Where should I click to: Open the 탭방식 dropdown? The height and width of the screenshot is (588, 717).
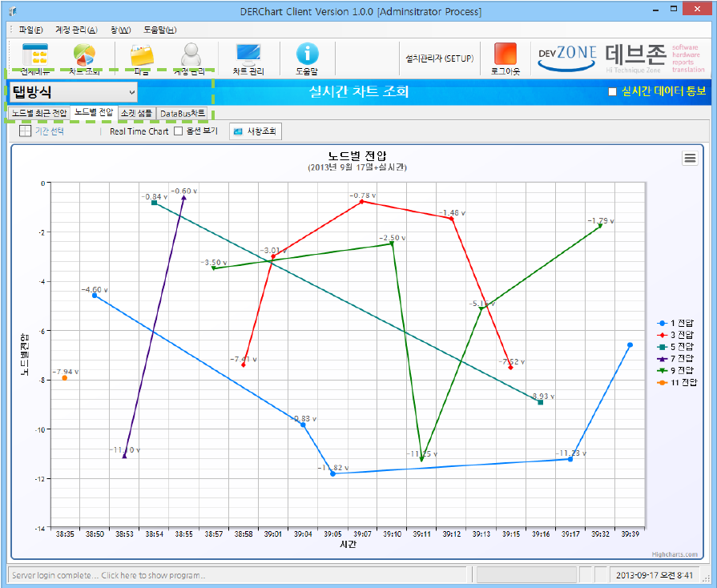73,92
